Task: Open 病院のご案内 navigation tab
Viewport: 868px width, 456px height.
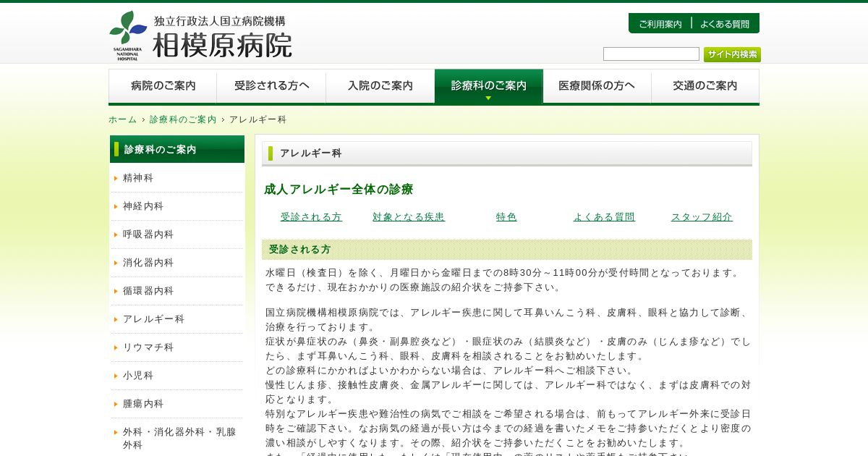Action: 163,86
